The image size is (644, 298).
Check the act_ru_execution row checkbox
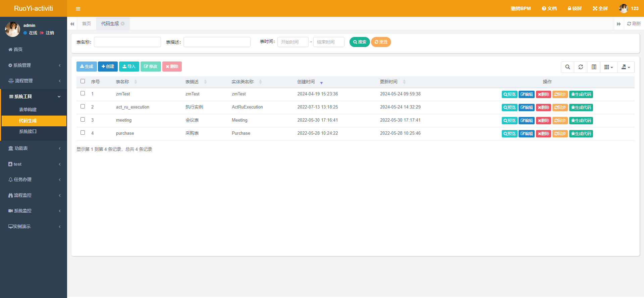click(83, 107)
